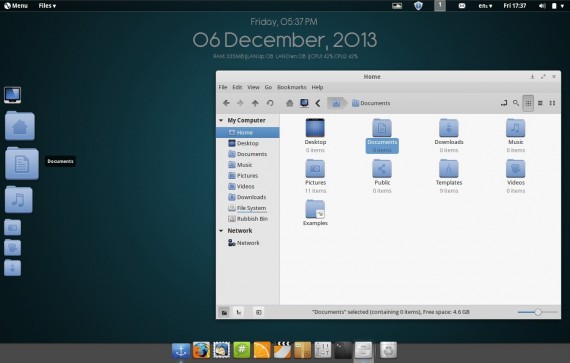Select the Public folder icon
The image size is (570, 363).
coord(382,169)
